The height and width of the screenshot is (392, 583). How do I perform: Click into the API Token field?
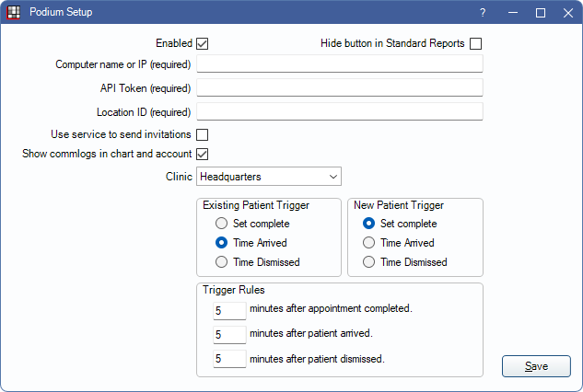coord(340,87)
